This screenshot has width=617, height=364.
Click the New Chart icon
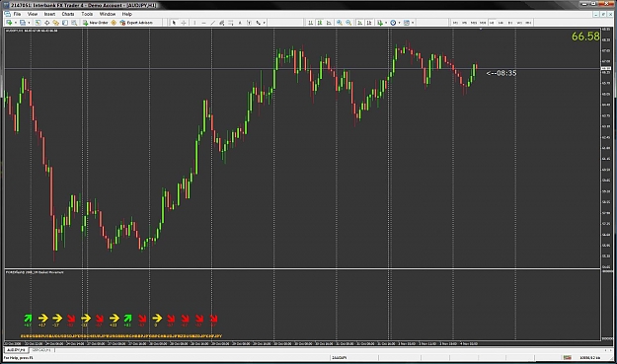[x=9, y=23]
